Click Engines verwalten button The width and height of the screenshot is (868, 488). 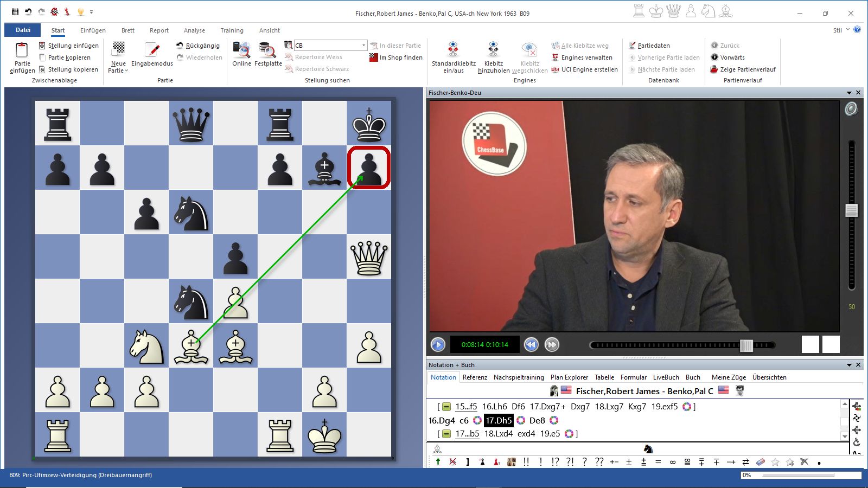click(x=582, y=57)
